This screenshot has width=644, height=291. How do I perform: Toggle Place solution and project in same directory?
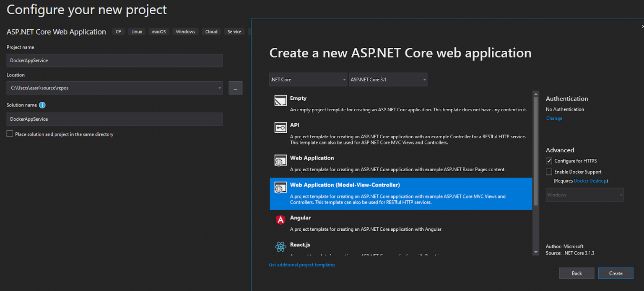click(x=10, y=134)
